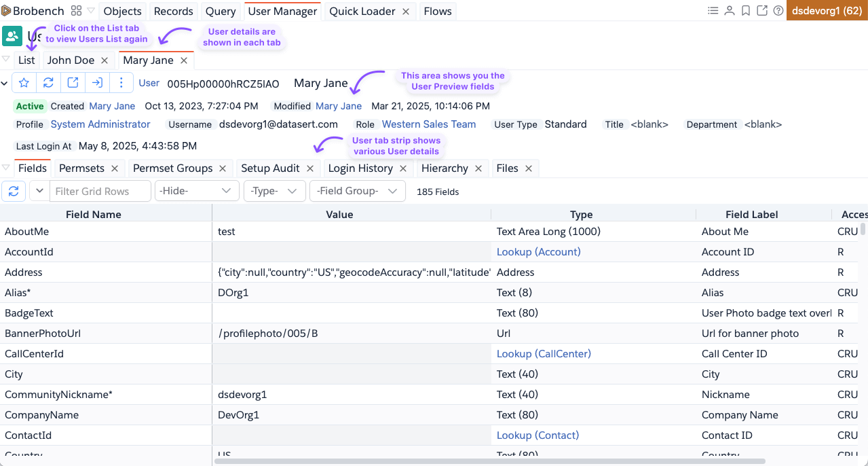Switch to the Objects tab
The width and height of the screenshot is (868, 466).
pos(123,12)
